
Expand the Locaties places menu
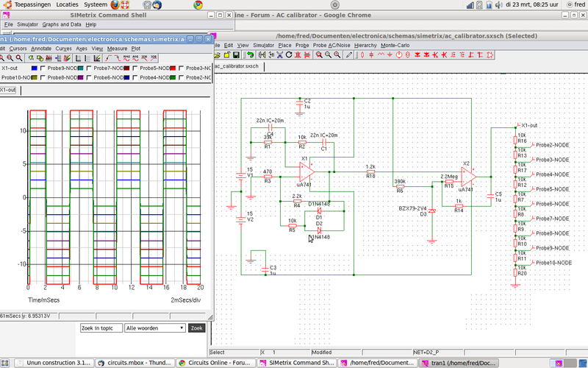(67, 4)
